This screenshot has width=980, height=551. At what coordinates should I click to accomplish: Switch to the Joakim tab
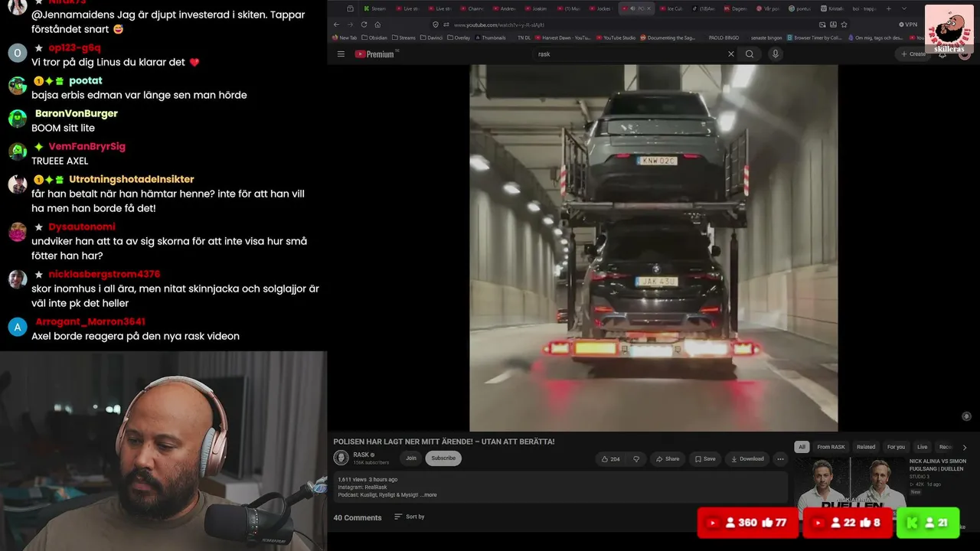(x=536, y=8)
